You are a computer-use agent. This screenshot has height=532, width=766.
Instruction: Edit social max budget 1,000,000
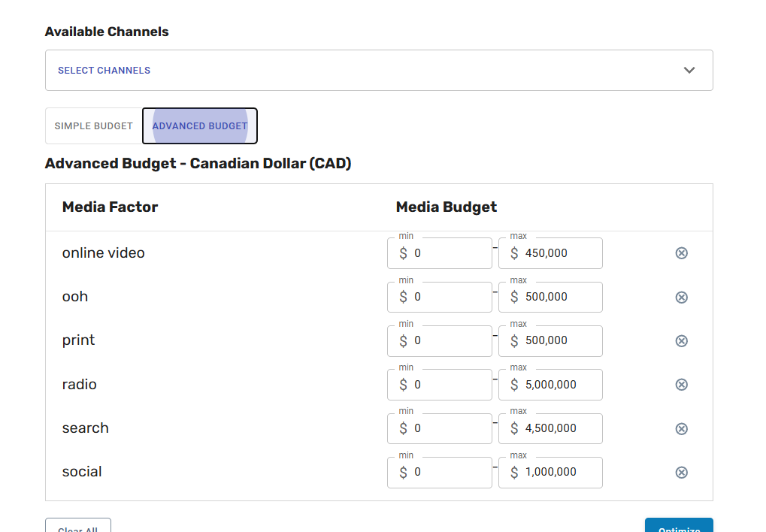pyautogui.click(x=550, y=472)
